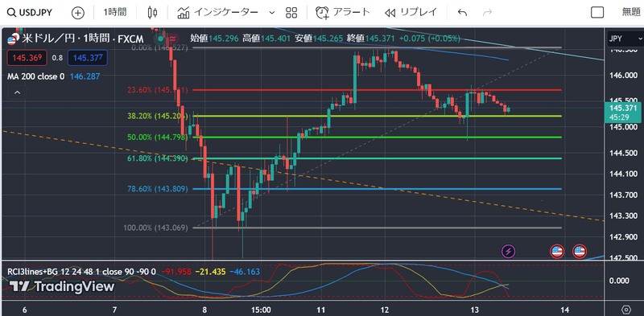Image resolution: width=644 pixels, height=316 pixels.
Task: Select the 50.00% green Fibonacci level line
Action: [x=376, y=137]
